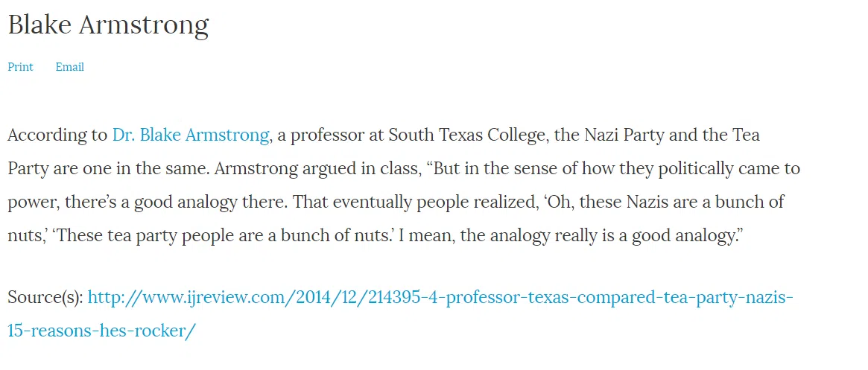Screen dimensions: 868x370
Task: Click the text "Armstrong argued in class"
Action: tap(316, 169)
